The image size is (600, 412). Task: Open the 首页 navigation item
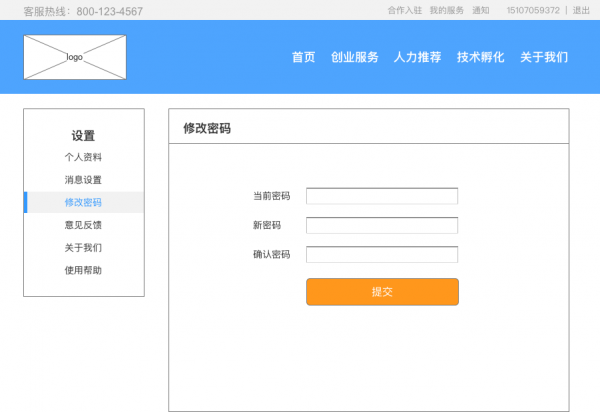303,57
